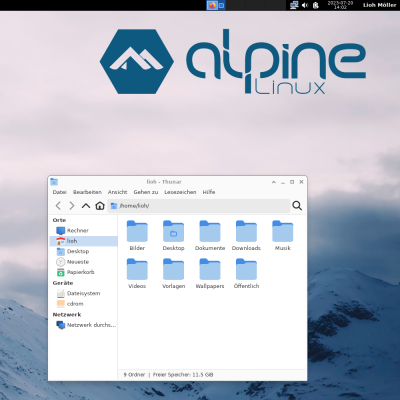Screen dimensions: 400x400
Task: Open the Lioh Möller user menu
Action: coord(379,5)
